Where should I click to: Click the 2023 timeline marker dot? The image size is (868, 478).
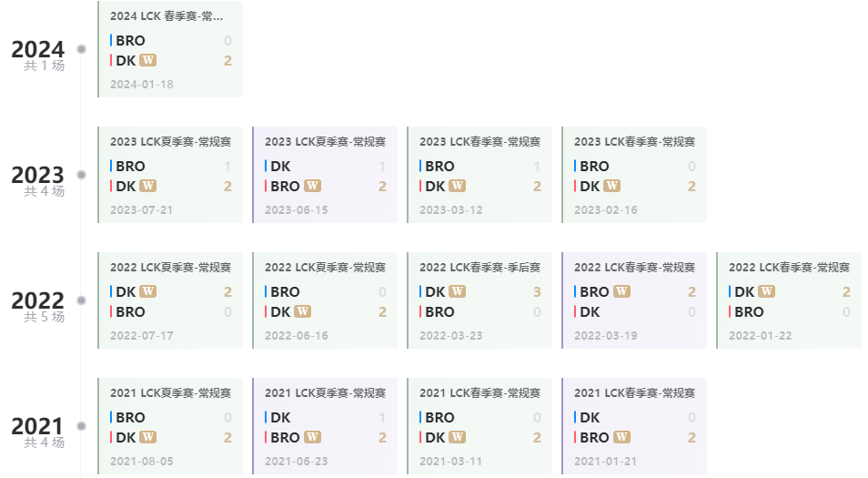(x=81, y=175)
